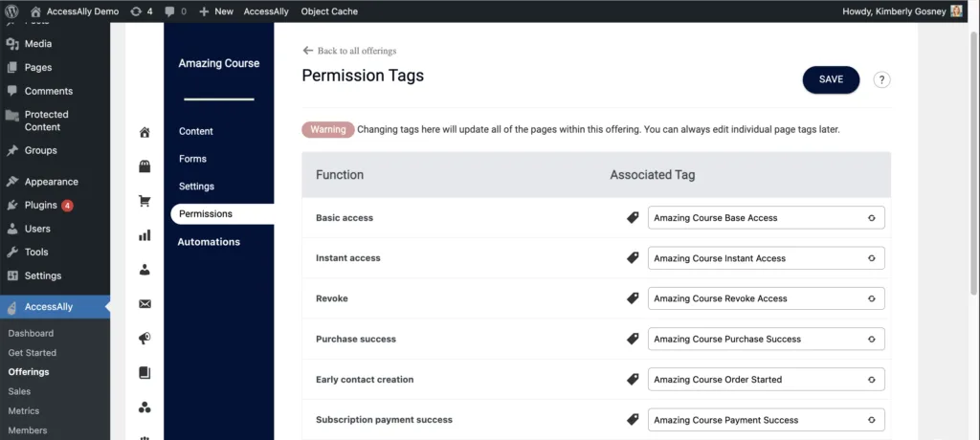The image size is (980, 440).
Task: Open the bar chart metrics icon
Action: pyautogui.click(x=145, y=235)
